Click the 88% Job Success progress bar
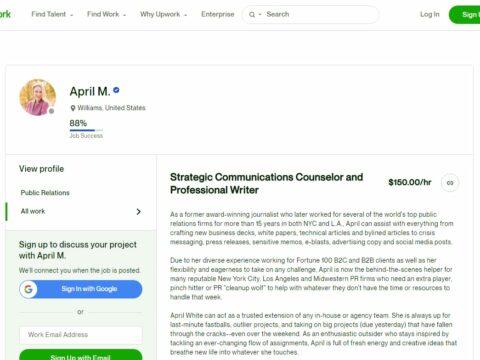The height and width of the screenshot is (360, 480). tap(86, 130)
